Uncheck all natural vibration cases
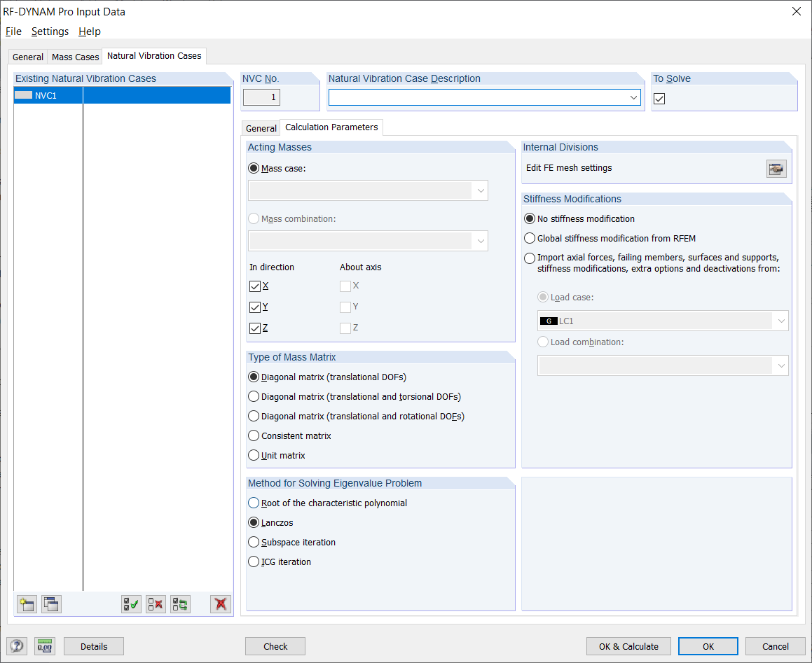812x663 pixels. [156, 603]
